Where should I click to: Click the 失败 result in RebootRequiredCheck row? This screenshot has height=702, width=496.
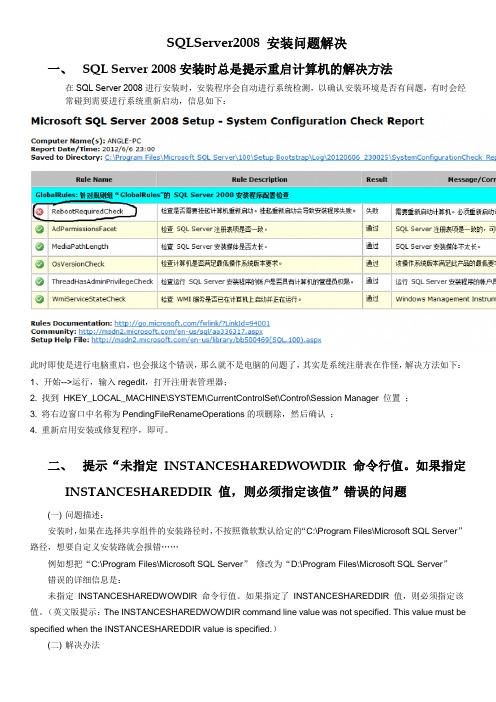coord(372,211)
